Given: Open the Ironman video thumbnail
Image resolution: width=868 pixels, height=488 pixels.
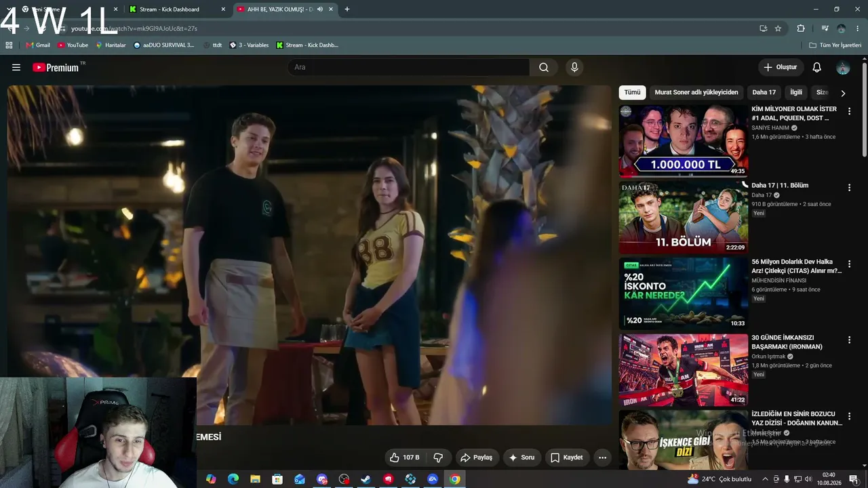Looking at the screenshot, I should pyautogui.click(x=684, y=370).
